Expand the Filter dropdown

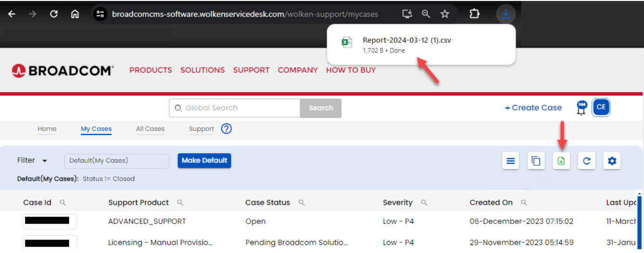coord(32,160)
